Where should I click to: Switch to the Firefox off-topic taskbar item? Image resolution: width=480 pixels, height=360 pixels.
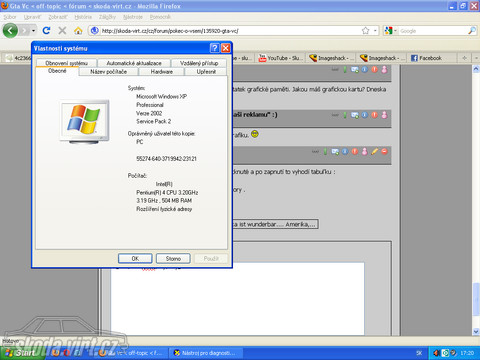coord(131,353)
